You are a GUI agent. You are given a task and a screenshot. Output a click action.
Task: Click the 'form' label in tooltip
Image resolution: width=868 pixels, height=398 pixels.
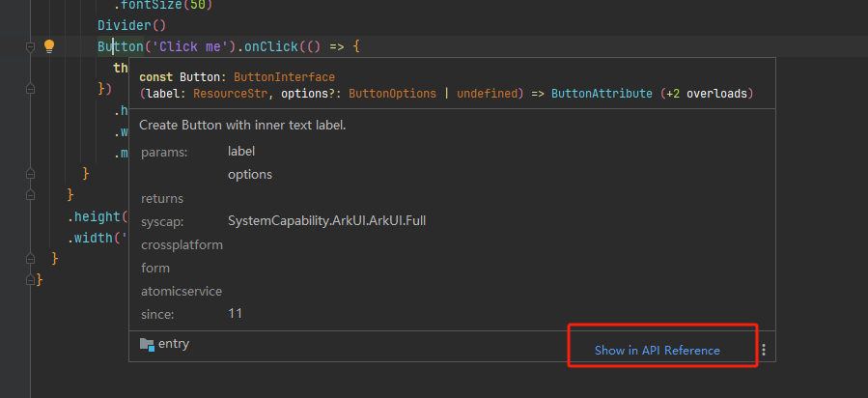tap(155, 268)
